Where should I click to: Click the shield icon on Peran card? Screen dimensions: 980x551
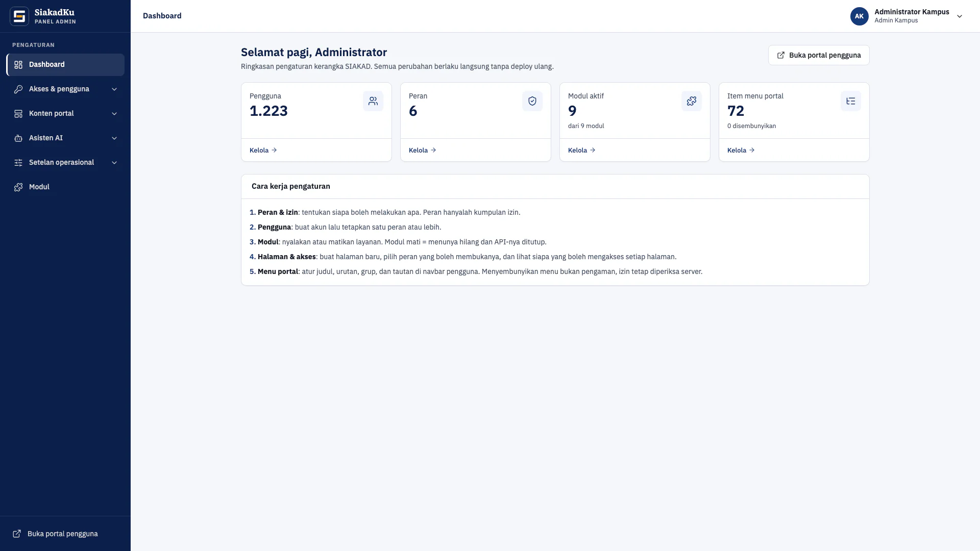pos(532,101)
